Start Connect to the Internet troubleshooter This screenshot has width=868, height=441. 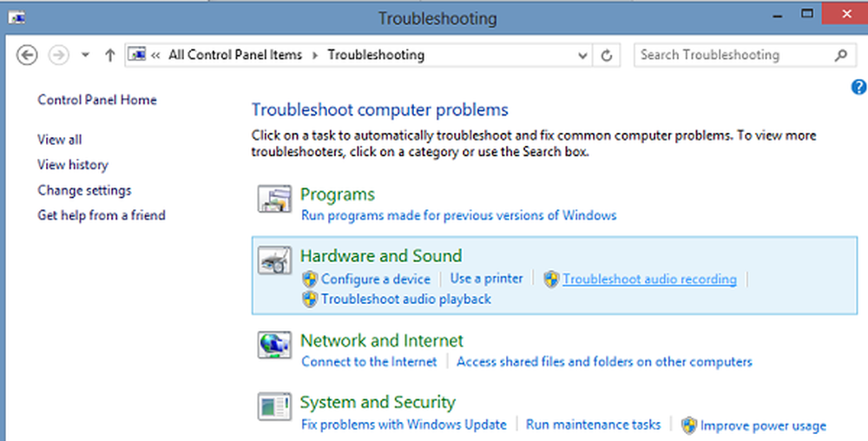click(369, 362)
